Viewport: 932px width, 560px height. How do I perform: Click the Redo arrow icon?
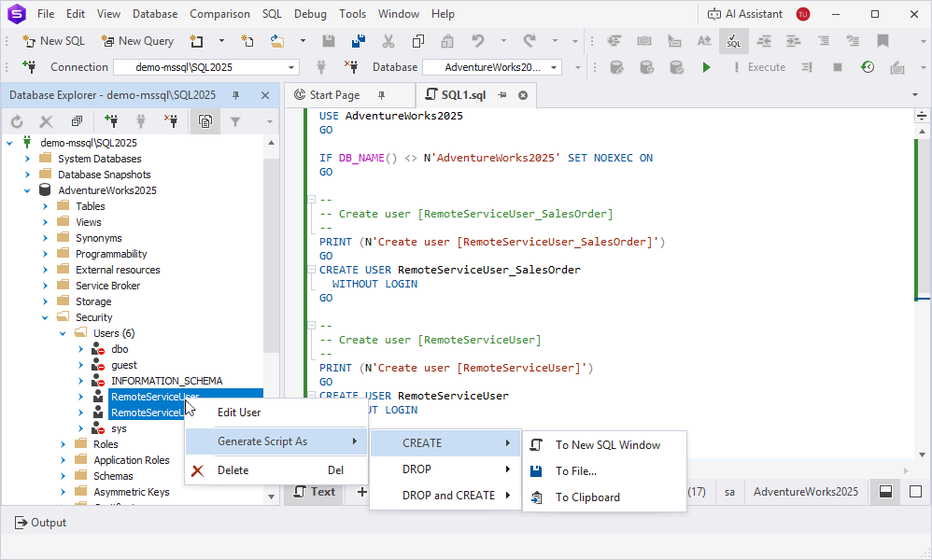click(529, 41)
